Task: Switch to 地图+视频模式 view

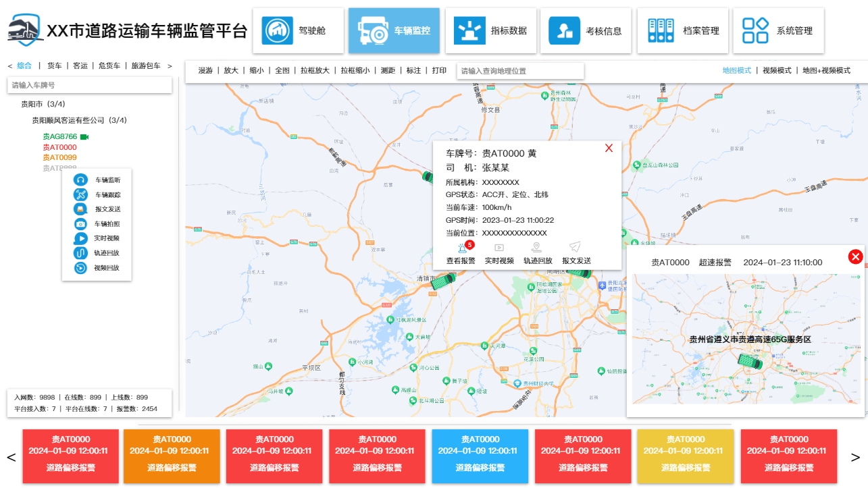Action: [x=826, y=70]
